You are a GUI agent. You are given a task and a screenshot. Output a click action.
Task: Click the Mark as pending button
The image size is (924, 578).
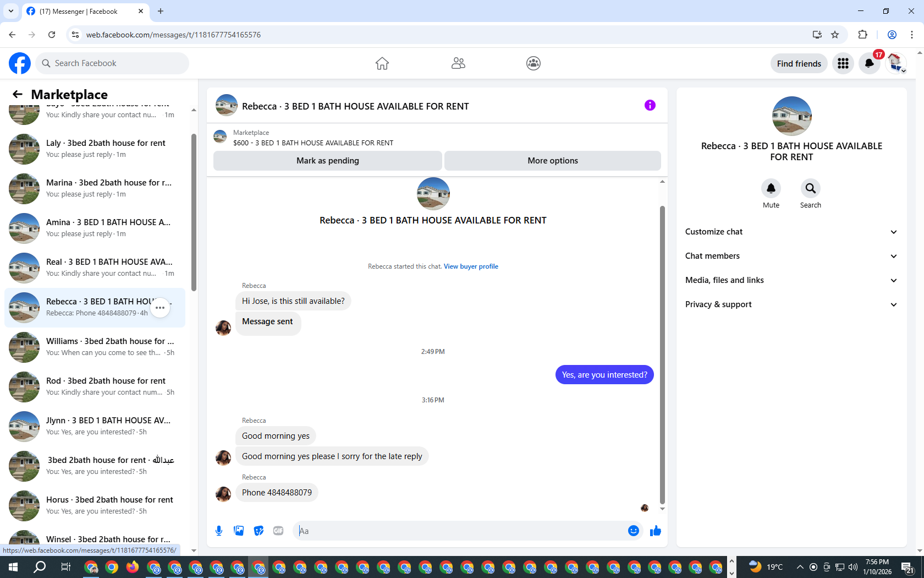pos(328,161)
